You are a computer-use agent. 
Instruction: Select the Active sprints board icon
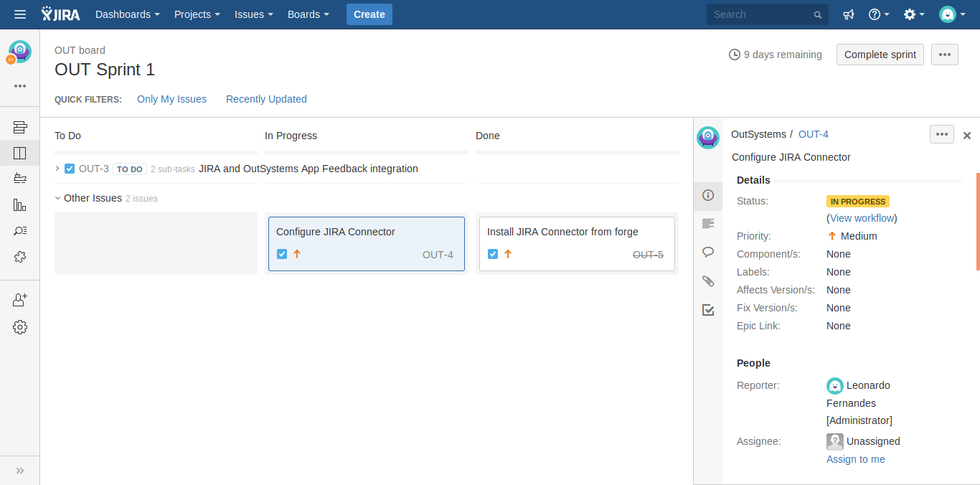pos(19,152)
